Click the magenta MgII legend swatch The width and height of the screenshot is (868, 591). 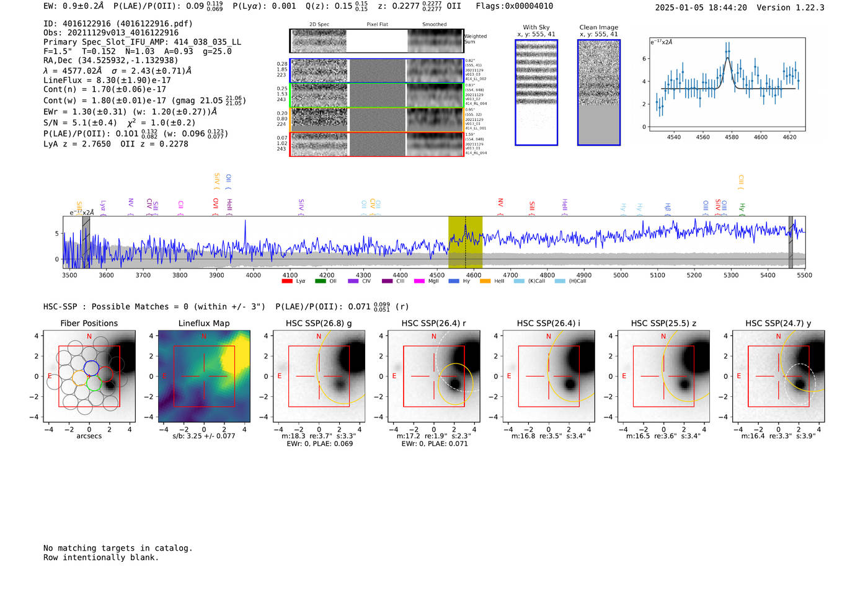(419, 282)
